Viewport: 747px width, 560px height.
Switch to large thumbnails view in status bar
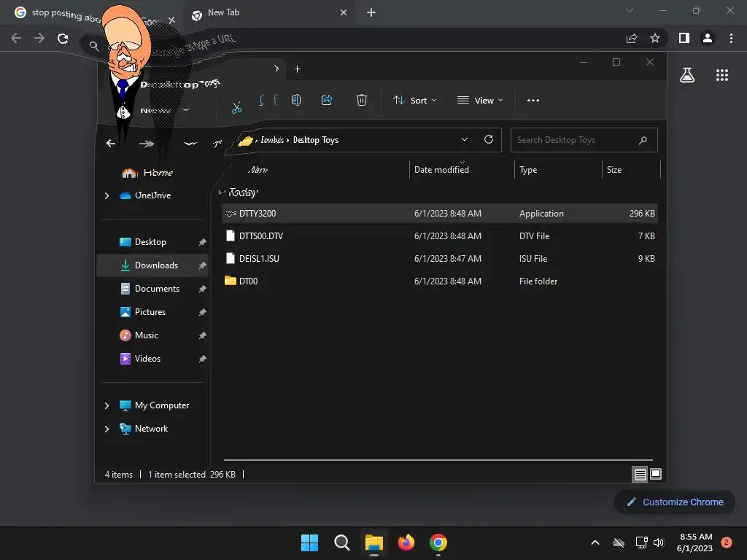(656, 474)
